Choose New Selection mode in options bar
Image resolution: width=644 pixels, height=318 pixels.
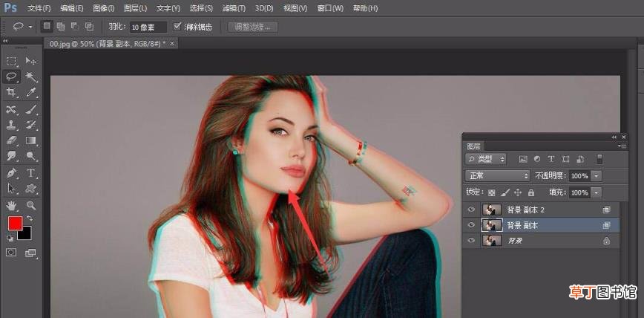point(47,27)
